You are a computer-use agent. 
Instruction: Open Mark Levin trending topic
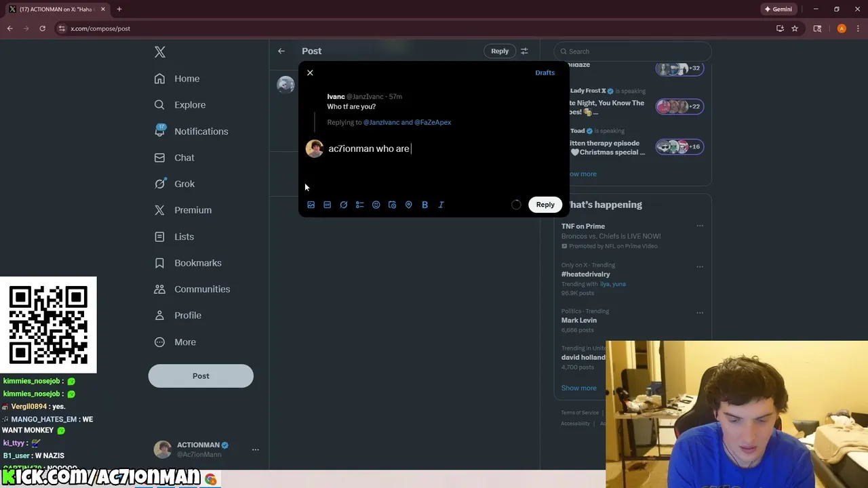(x=579, y=321)
